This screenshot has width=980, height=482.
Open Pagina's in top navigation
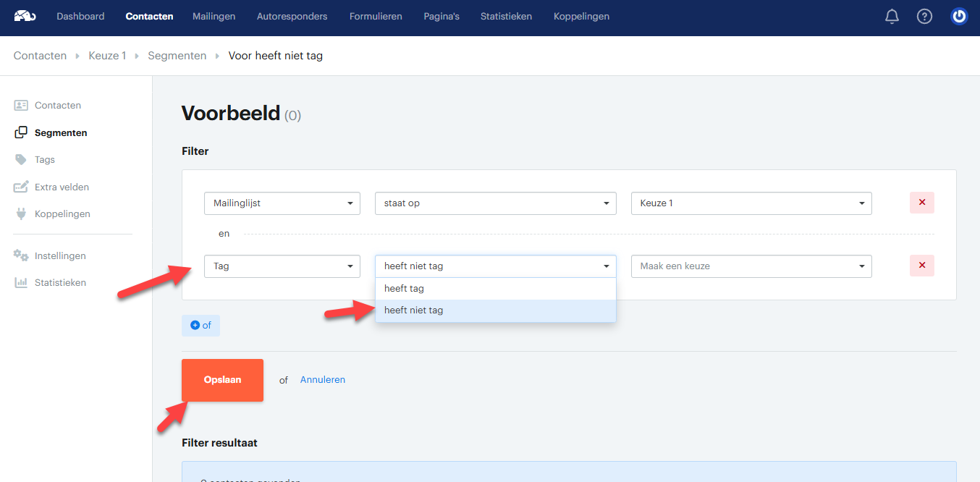(x=442, y=16)
